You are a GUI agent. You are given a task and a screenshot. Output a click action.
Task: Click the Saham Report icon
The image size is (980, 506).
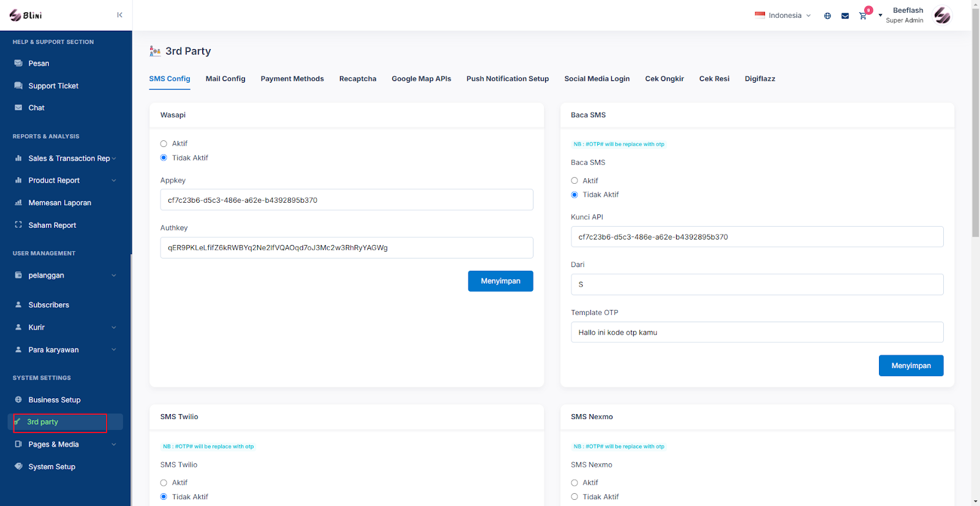tap(18, 225)
